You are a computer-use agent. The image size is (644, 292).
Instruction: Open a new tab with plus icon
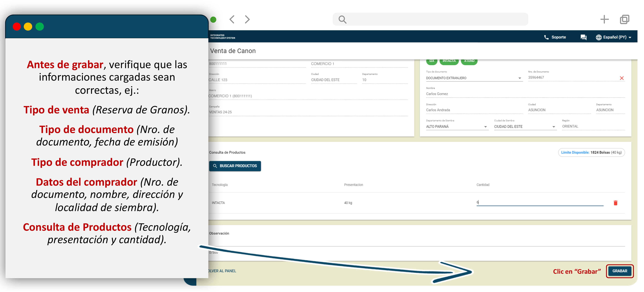604,19
